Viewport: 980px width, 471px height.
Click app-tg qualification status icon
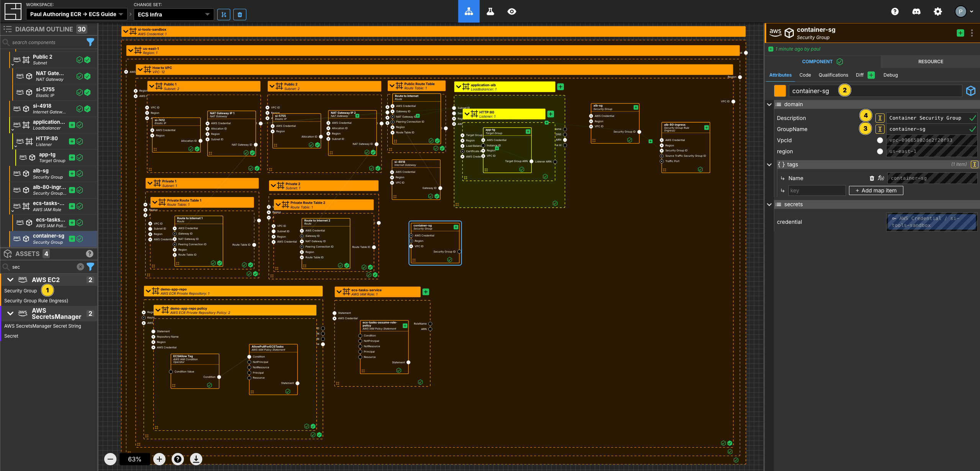[80, 158]
